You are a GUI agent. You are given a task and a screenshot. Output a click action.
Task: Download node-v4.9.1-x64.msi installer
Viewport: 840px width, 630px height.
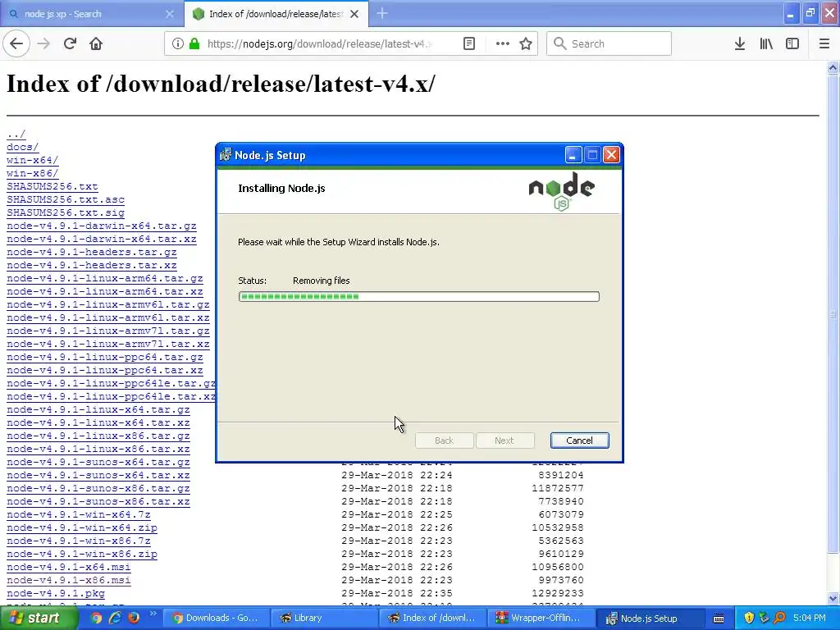69,567
